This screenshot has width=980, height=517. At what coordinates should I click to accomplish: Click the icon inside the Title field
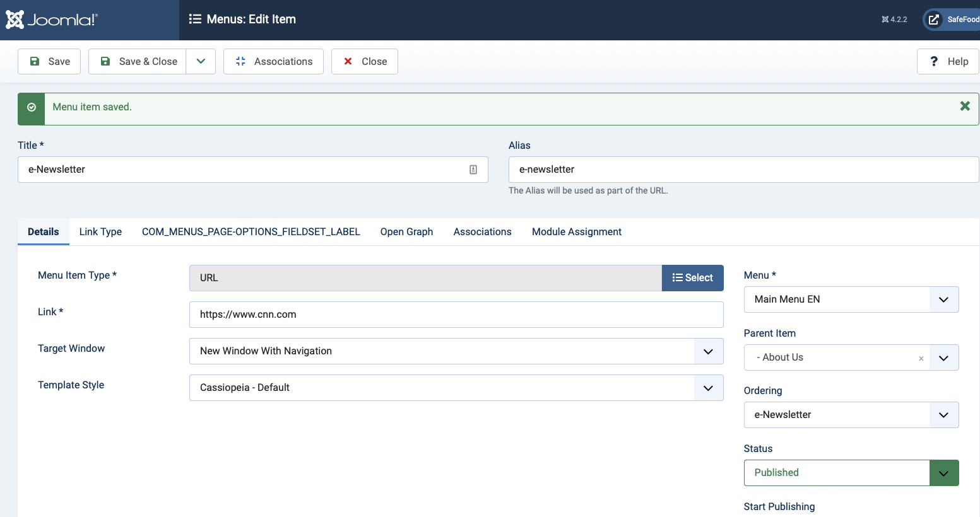coord(473,170)
